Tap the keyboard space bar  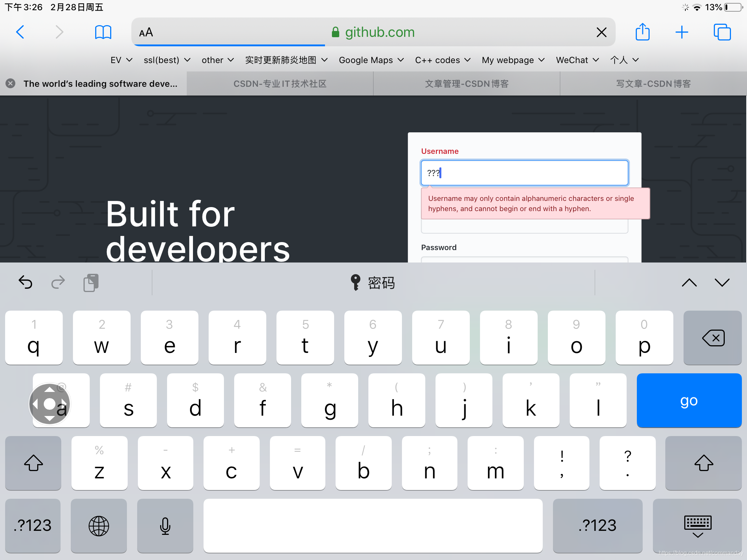(x=373, y=526)
